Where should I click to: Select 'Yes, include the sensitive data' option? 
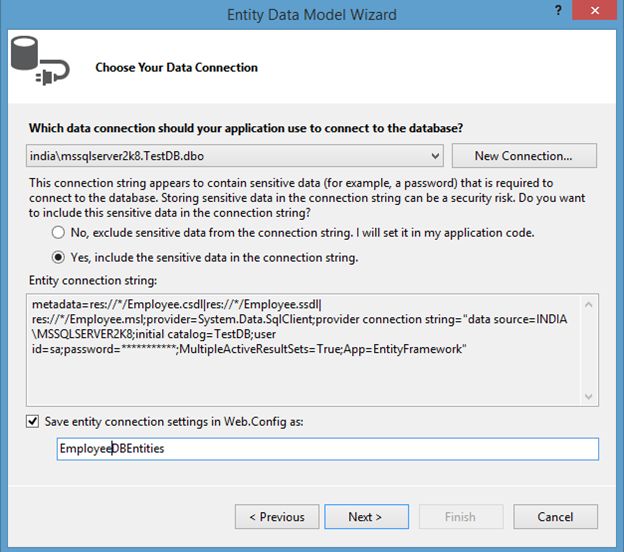[x=59, y=257]
